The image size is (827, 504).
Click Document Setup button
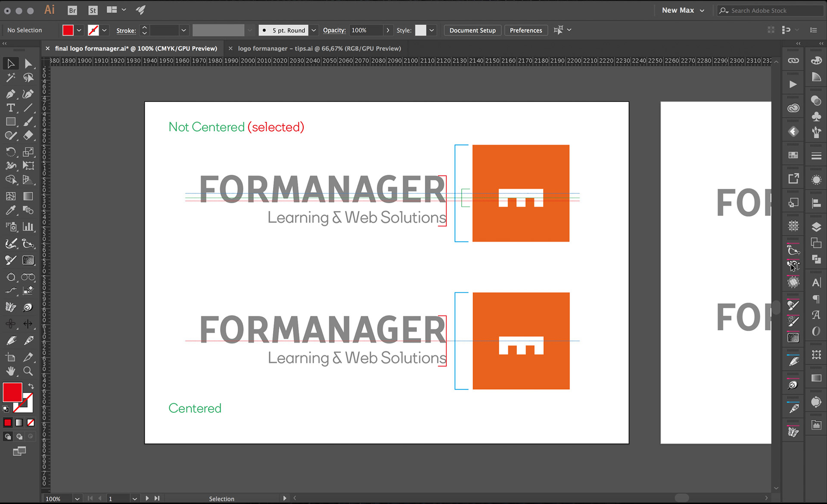473,30
